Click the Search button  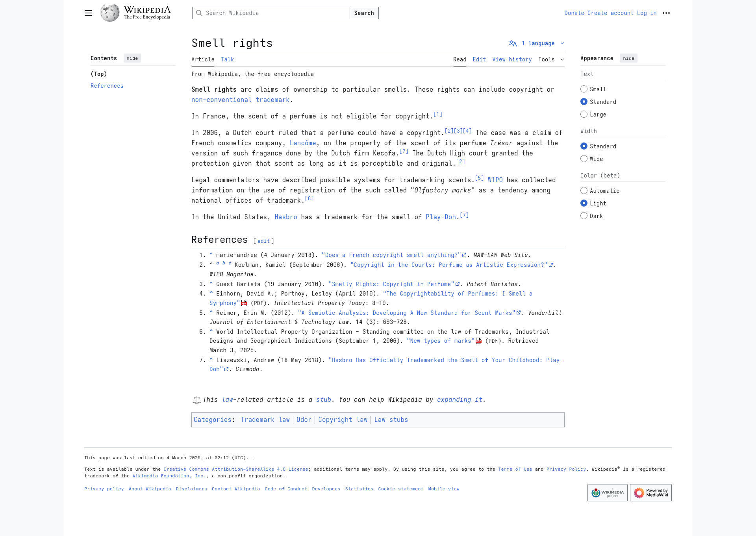(364, 13)
